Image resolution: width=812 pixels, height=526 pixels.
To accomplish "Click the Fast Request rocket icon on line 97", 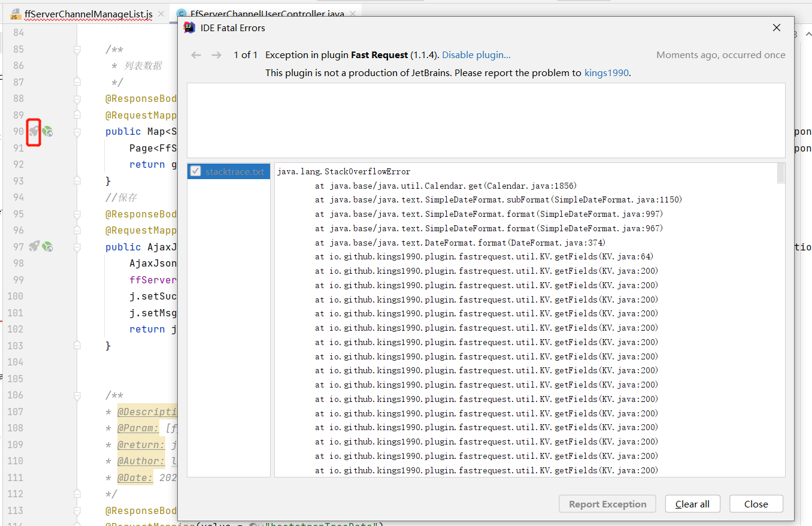I will (x=34, y=246).
